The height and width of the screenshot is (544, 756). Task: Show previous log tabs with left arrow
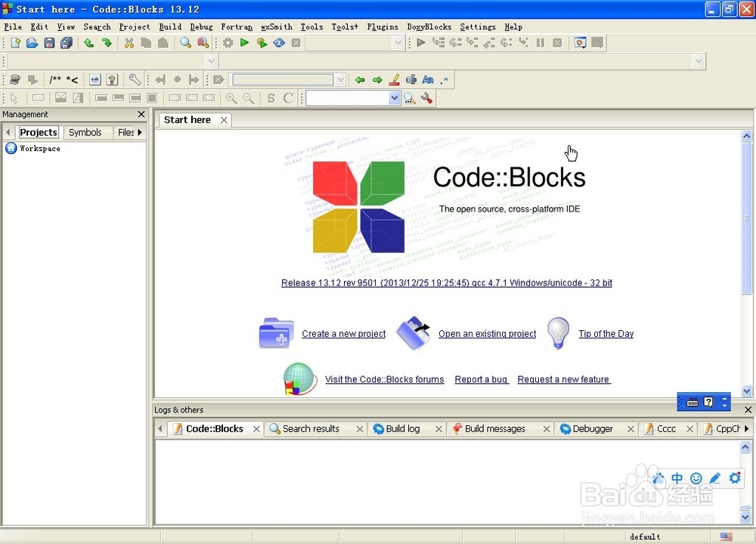tap(160, 428)
